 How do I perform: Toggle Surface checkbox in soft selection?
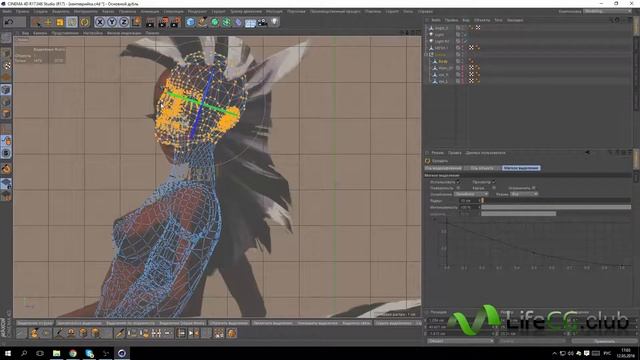click(458, 188)
